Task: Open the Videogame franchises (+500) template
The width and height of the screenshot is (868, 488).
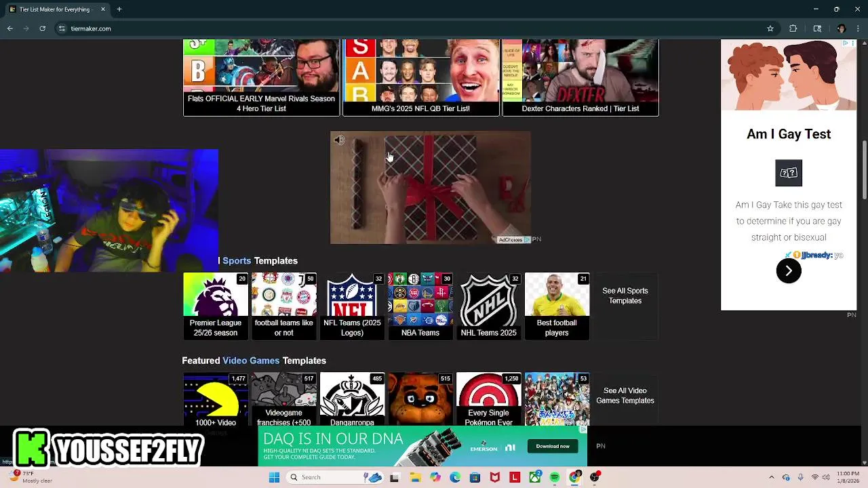Action: point(283,400)
